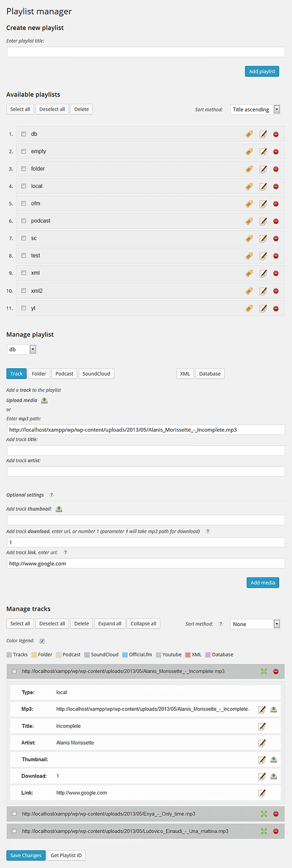Screen dimensions: 292x868
Task: Click the Add playlist button
Action: point(262,71)
